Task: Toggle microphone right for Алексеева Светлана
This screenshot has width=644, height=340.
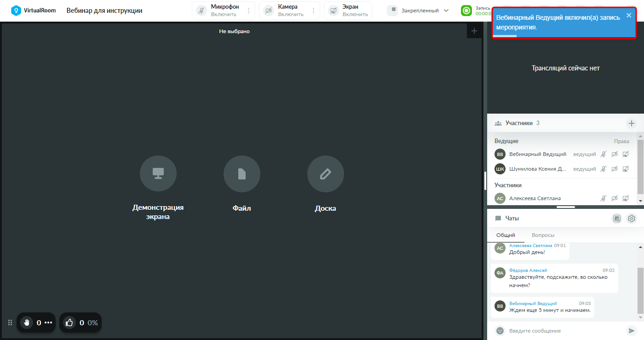Action: [x=604, y=198]
